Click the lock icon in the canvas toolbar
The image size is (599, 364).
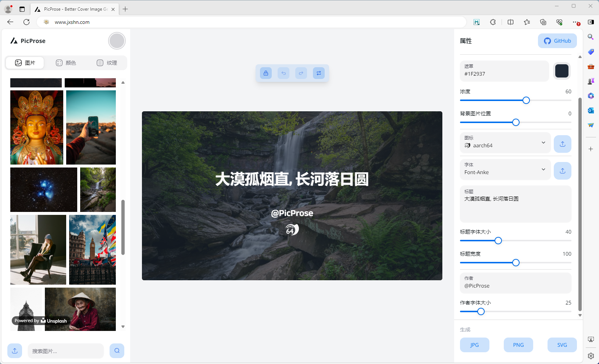pos(266,73)
